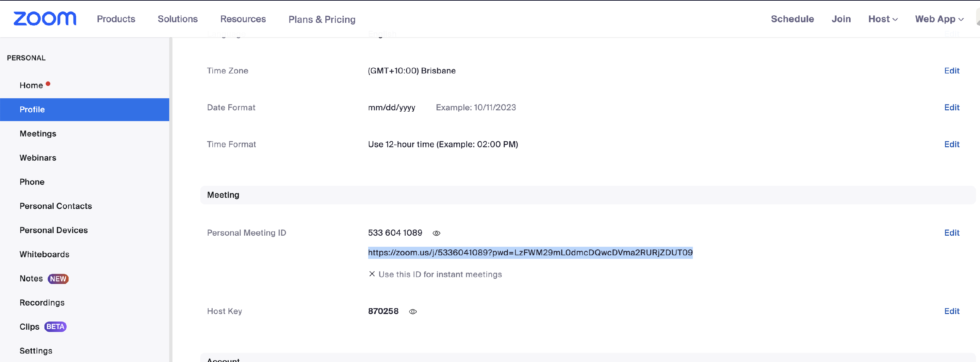Click the X icon beside instant meetings option
Screen dimensions: 980x362
(x=372, y=274)
